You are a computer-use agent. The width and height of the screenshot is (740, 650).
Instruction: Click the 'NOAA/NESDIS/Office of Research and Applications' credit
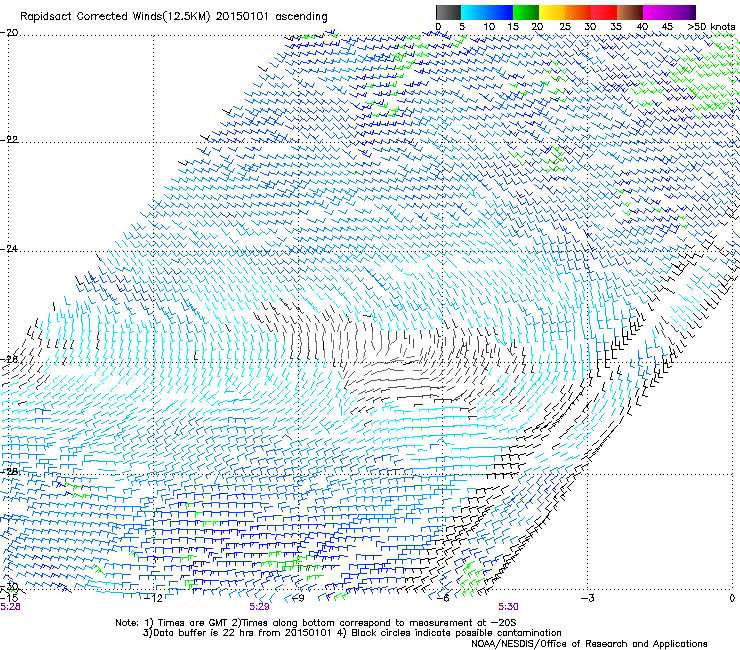click(x=589, y=644)
